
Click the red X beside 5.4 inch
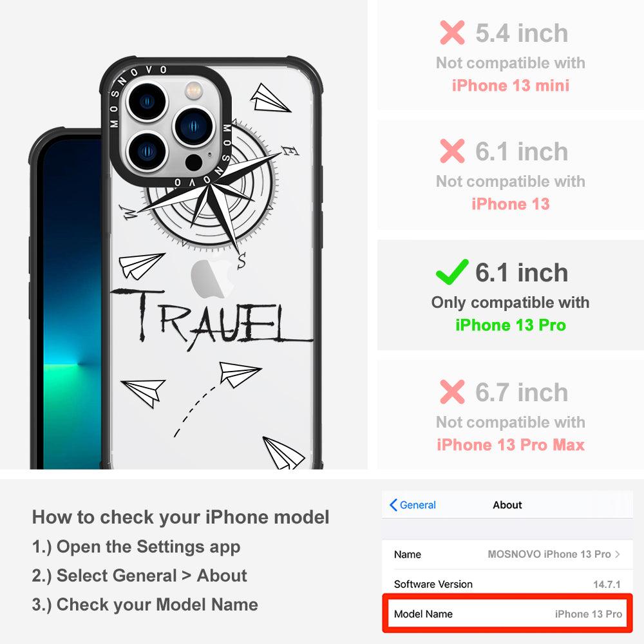[452, 32]
